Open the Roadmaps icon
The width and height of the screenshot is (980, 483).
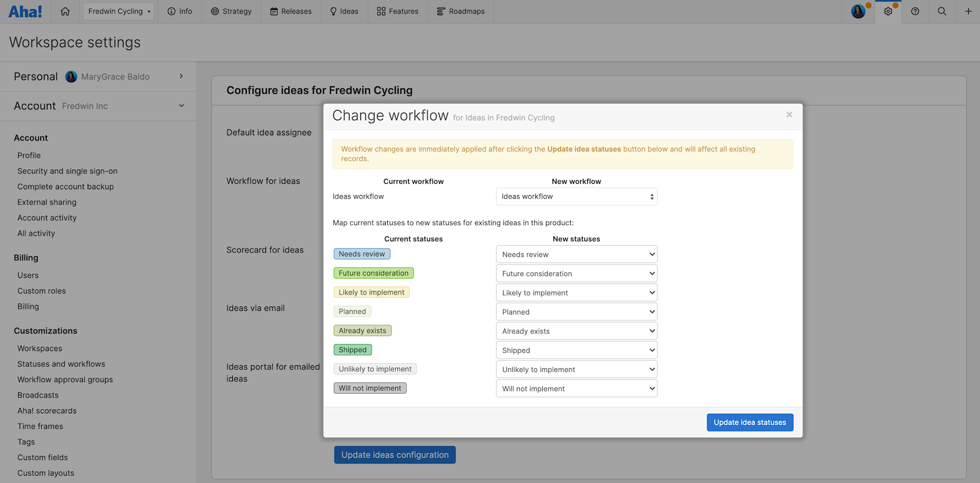point(460,11)
